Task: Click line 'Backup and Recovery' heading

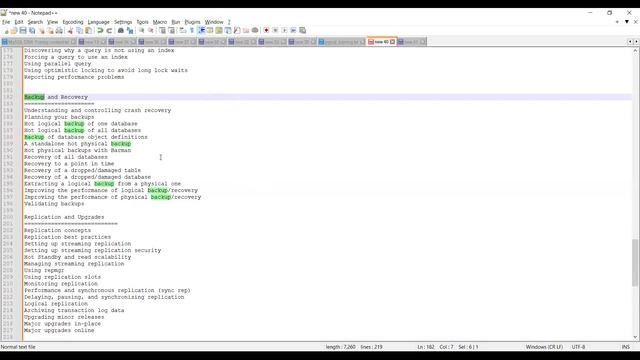Action: tap(56, 97)
